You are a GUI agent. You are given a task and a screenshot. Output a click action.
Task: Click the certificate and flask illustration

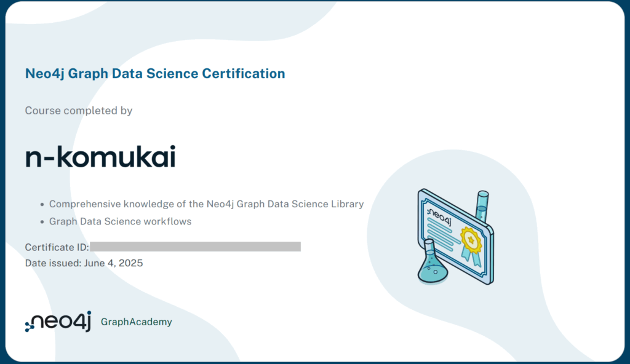456,237
